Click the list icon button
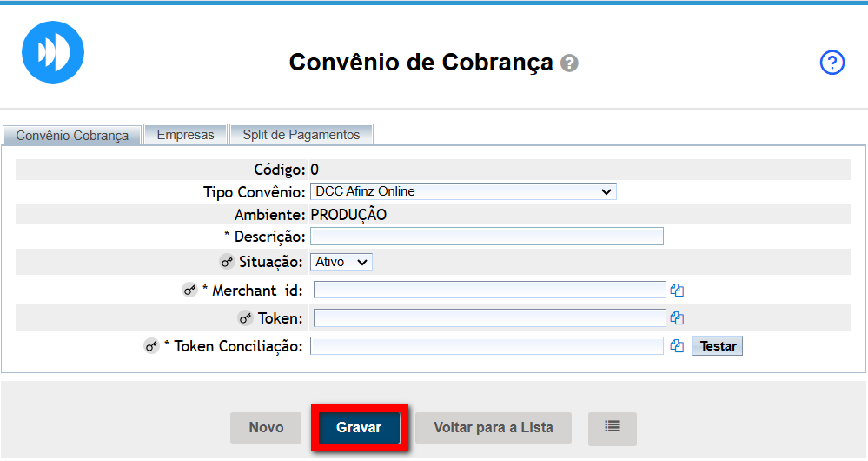This screenshot has height=461, width=868. click(x=613, y=428)
